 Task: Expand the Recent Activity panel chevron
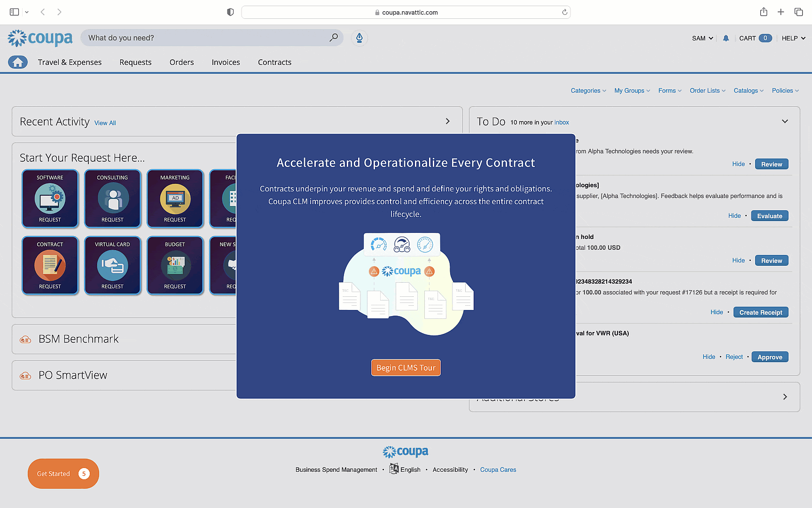(448, 121)
